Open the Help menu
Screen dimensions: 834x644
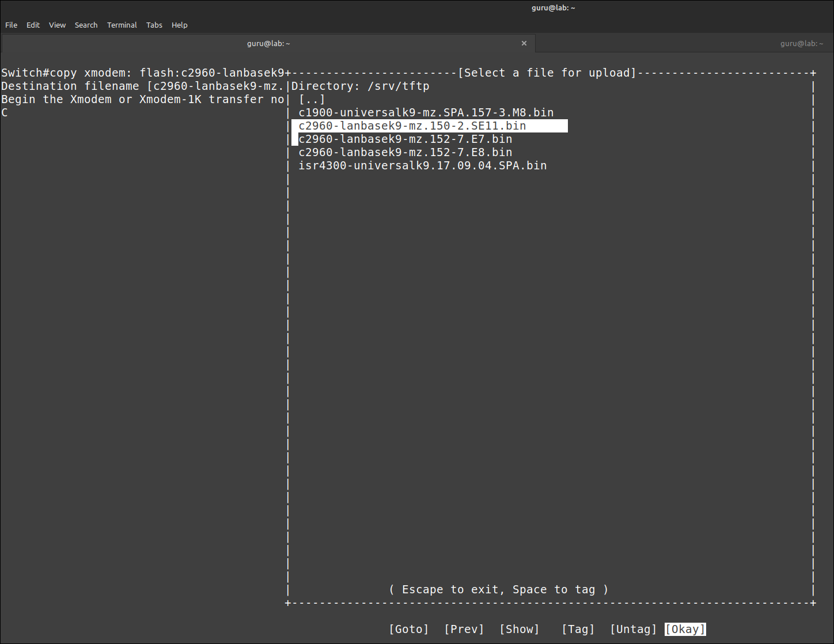tap(179, 25)
